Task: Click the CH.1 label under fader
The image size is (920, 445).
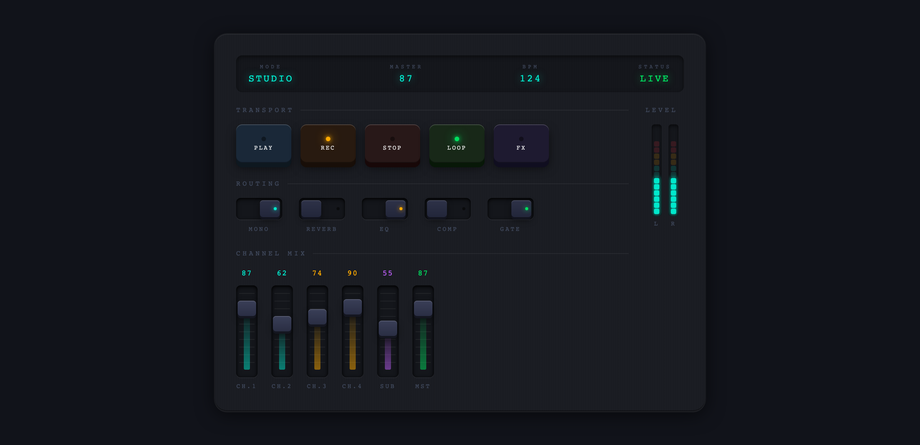Action: tap(246, 386)
